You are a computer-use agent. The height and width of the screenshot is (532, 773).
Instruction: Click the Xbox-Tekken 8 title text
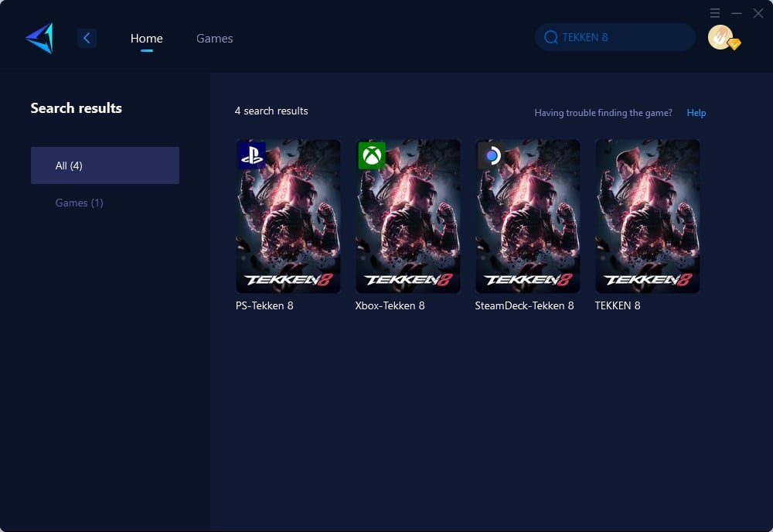point(390,305)
